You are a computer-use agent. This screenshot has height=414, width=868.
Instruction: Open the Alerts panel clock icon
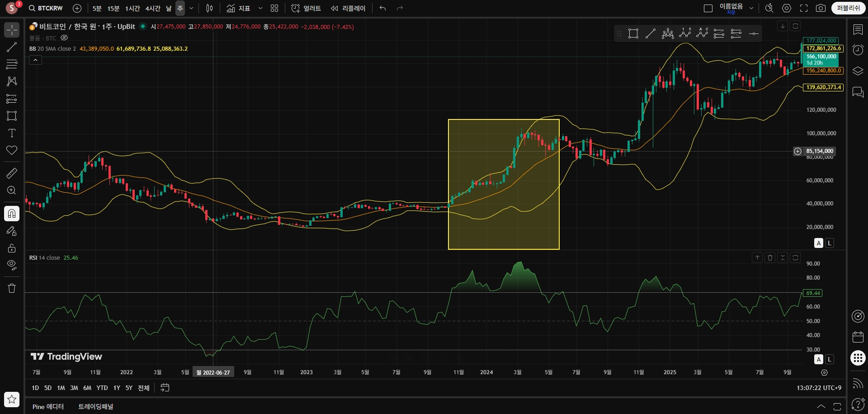pyautogui.click(x=858, y=50)
